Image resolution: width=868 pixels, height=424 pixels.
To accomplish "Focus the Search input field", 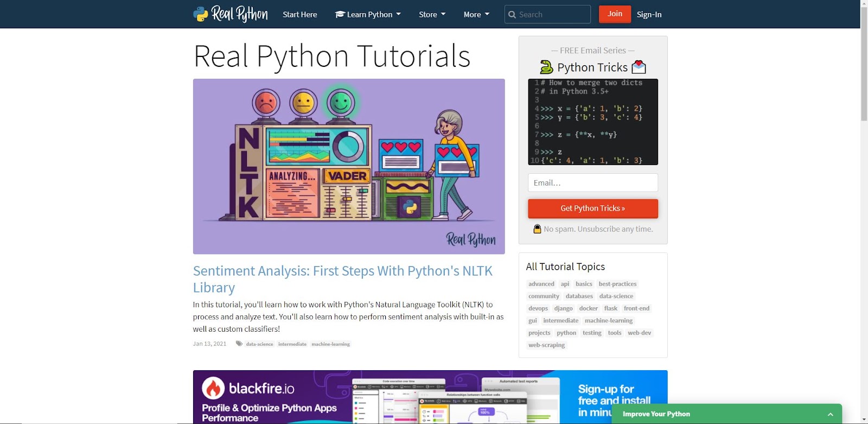I will point(547,14).
